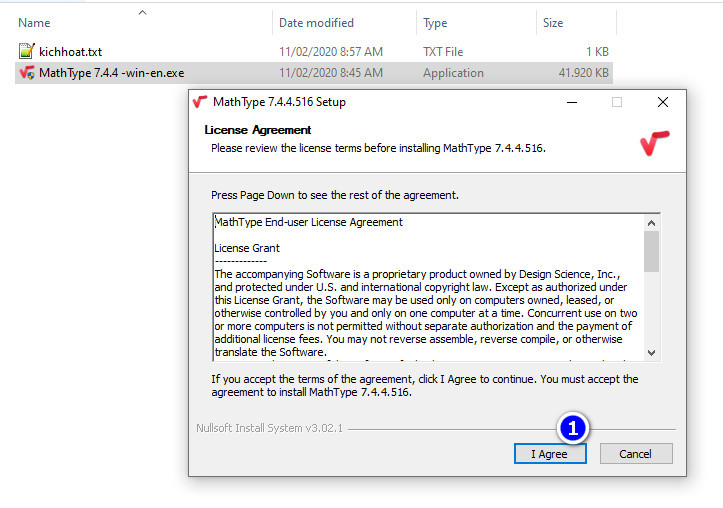Click the kichhoat.txt text file icon
723x508 pixels.
(x=27, y=51)
